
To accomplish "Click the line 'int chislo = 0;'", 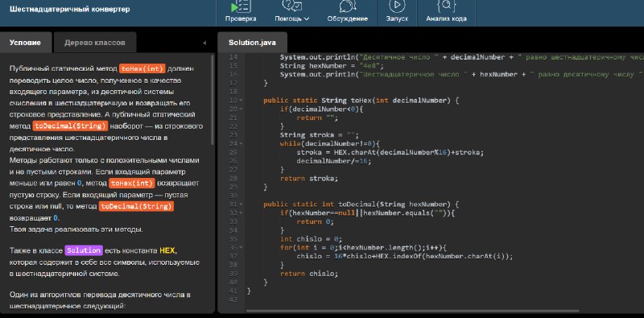I will click(311, 239).
